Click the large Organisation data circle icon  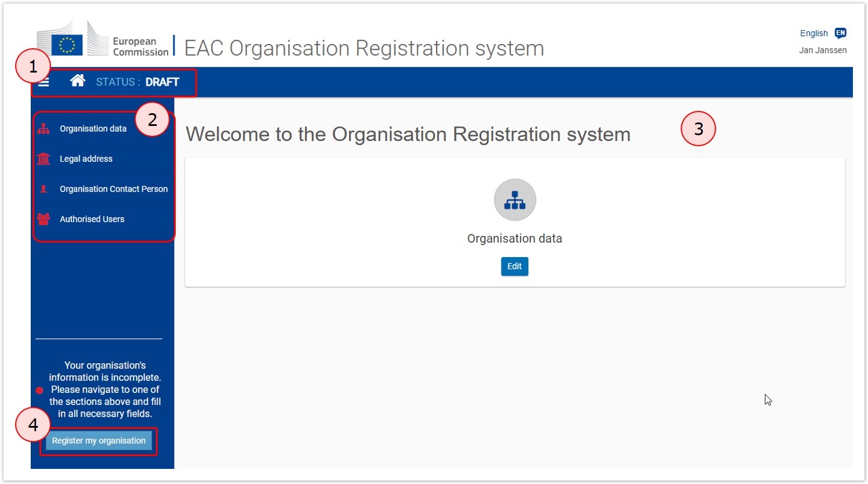click(x=515, y=200)
